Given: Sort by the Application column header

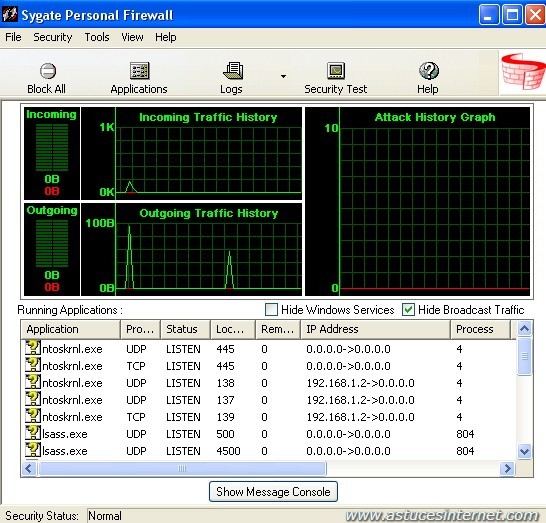Looking at the screenshot, I should click(70, 329).
